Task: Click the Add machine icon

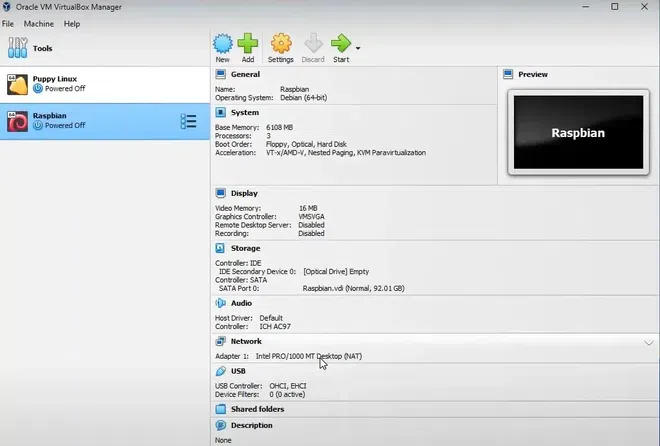Action: [248, 43]
